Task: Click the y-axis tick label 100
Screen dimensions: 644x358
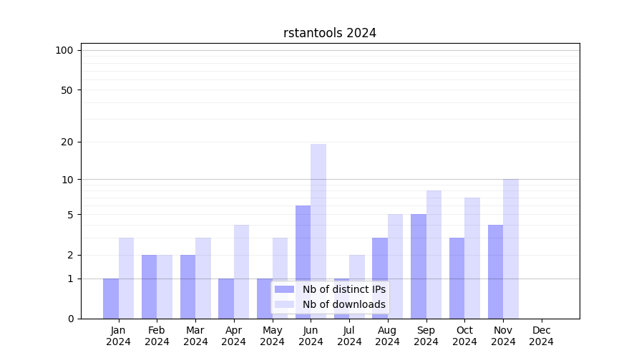Action: click(64, 50)
